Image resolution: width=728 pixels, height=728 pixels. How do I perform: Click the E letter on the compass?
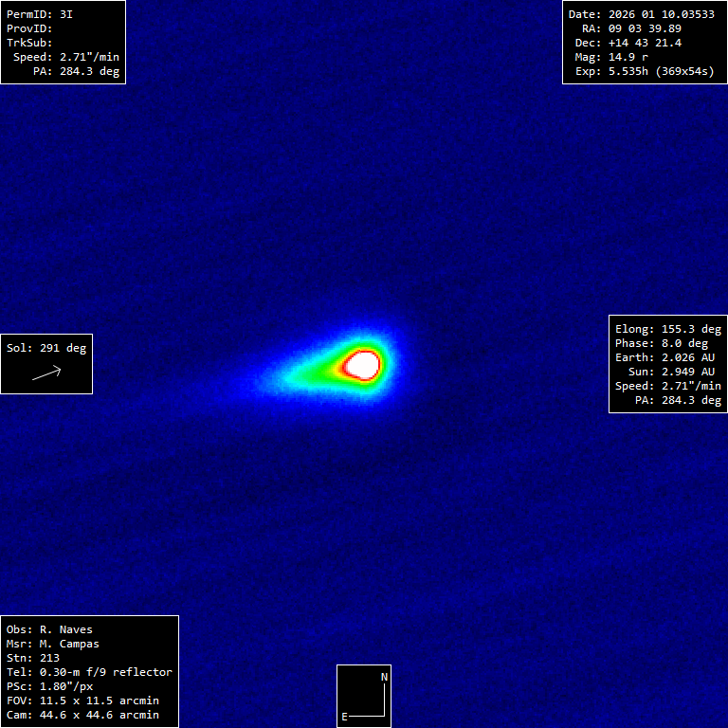(x=345, y=717)
